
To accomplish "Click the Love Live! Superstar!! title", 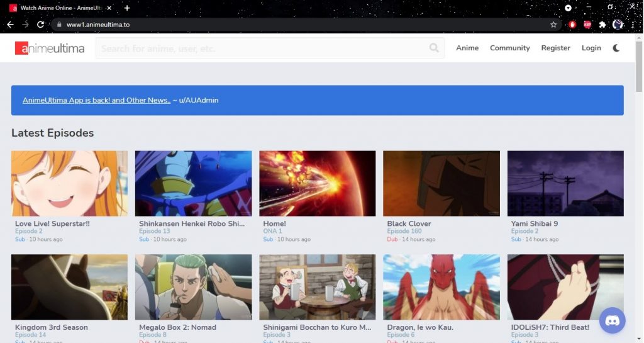I will 52,223.
